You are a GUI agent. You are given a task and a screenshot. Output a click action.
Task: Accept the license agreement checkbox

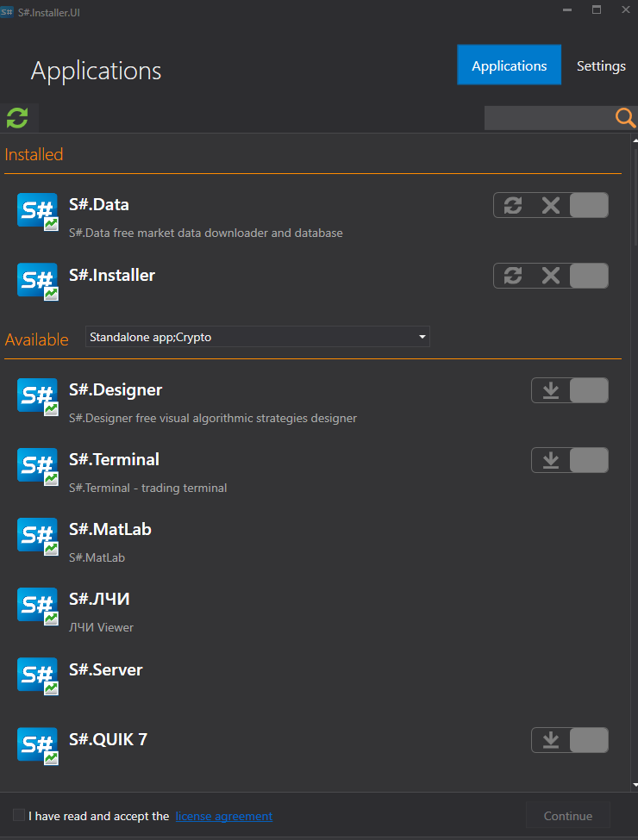19,816
